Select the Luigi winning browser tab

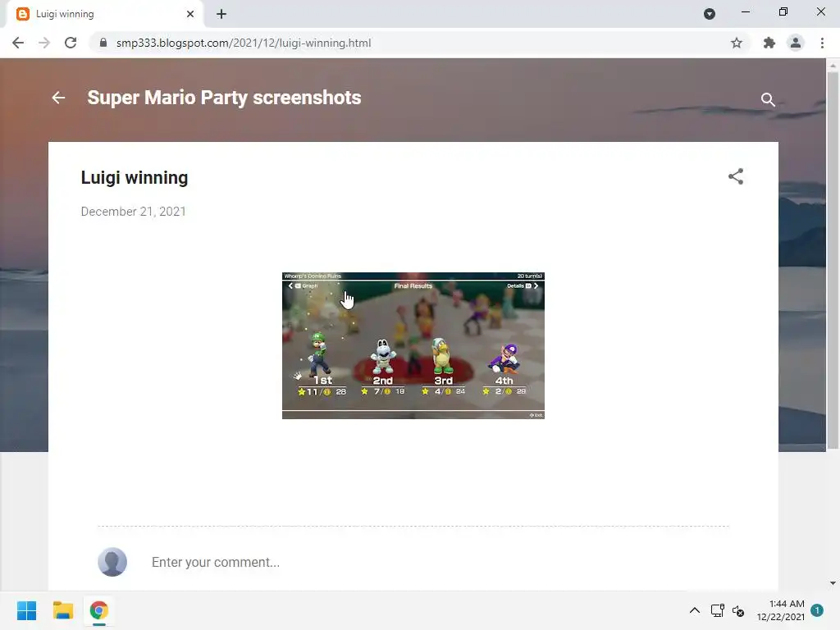click(x=104, y=14)
